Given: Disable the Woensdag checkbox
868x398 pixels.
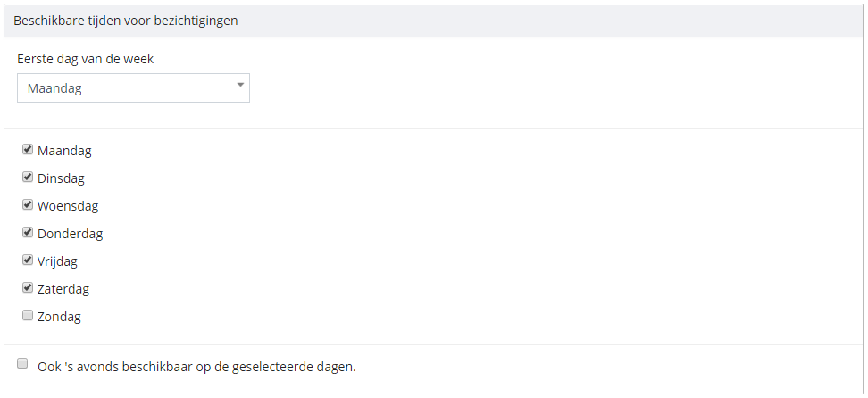Looking at the screenshot, I should [x=28, y=205].
